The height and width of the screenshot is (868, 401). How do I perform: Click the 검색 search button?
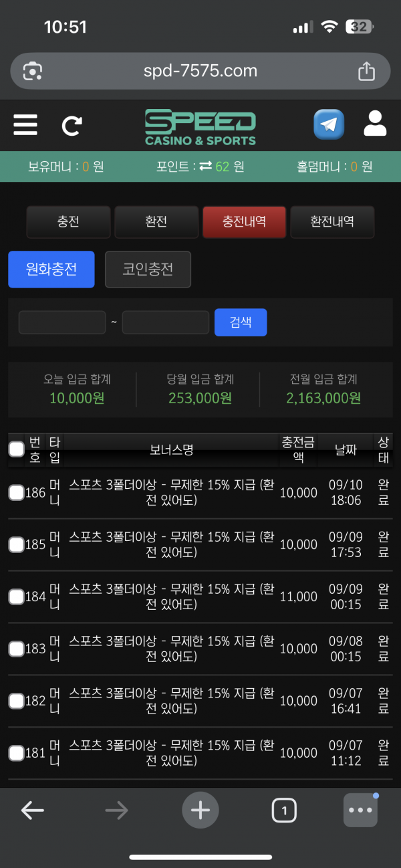click(x=241, y=322)
